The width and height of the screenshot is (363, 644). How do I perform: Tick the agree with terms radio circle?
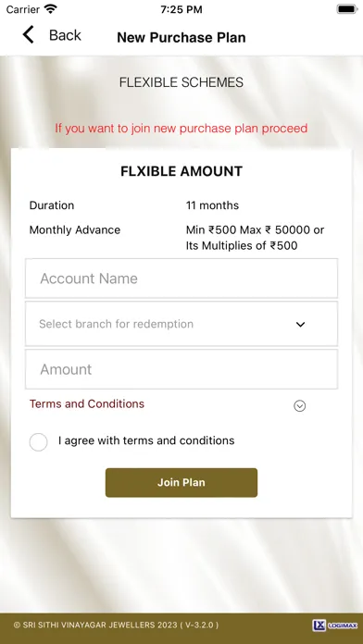click(x=38, y=442)
